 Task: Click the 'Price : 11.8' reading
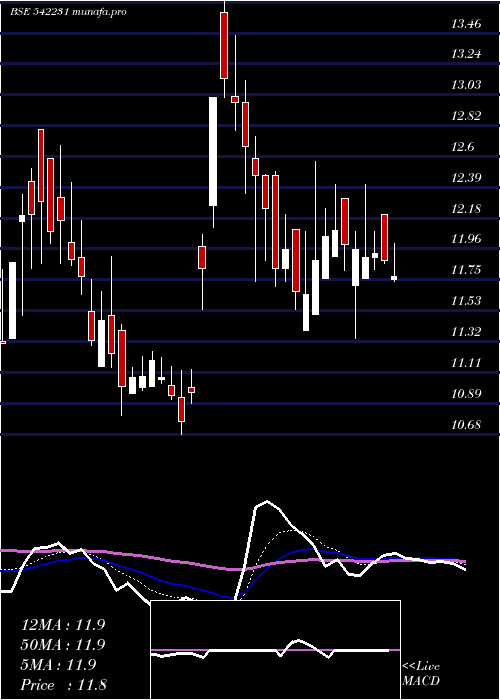63,685
